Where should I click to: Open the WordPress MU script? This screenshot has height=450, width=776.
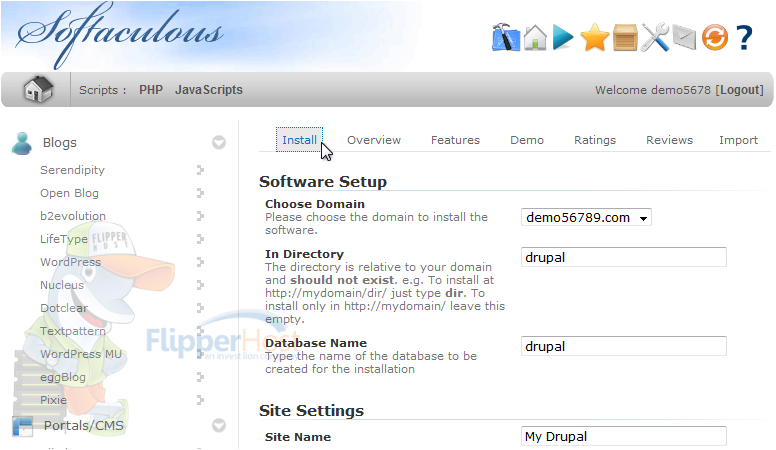tap(81, 354)
